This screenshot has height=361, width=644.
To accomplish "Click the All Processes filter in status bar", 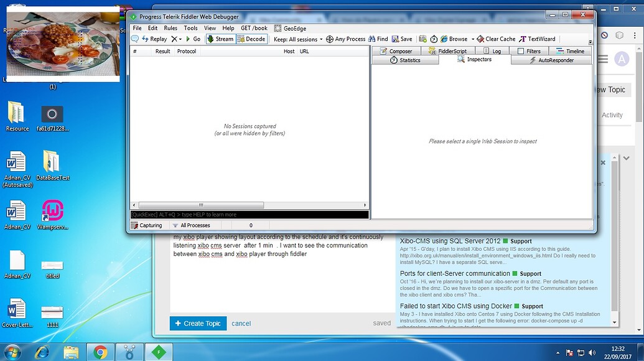I will click(x=192, y=225).
